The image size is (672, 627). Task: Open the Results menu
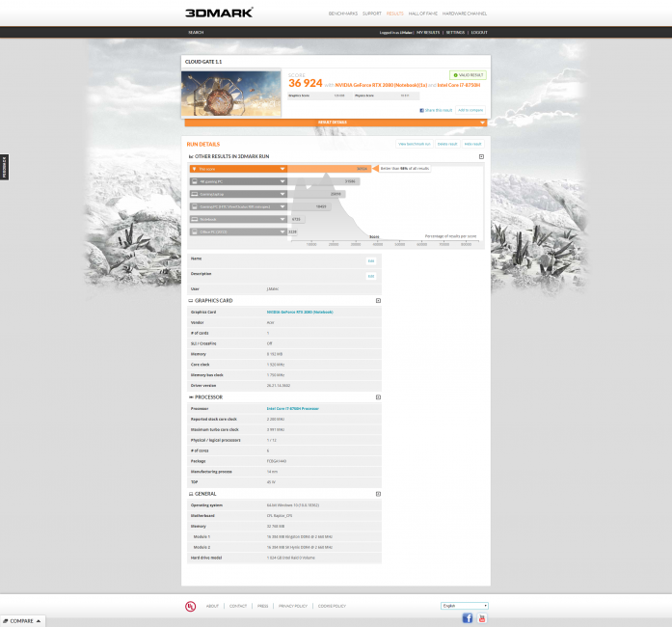[x=394, y=14]
